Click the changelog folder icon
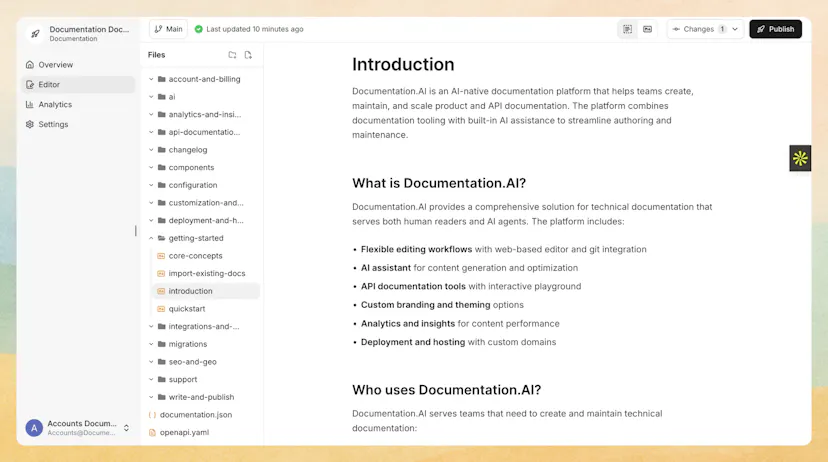This screenshot has width=828, height=462. coord(162,150)
